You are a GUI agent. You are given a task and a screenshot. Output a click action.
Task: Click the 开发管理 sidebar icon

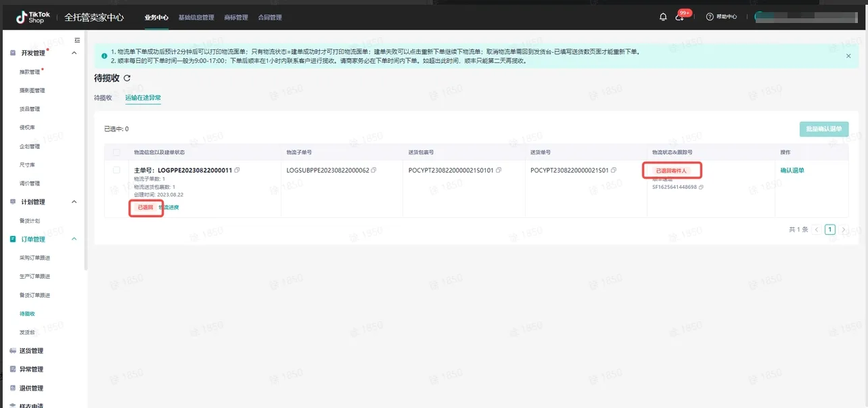[14, 53]
